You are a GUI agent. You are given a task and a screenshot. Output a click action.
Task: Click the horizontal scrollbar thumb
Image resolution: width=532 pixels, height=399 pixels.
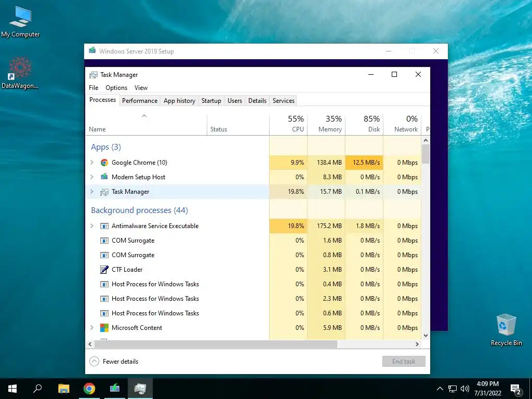tap(216, 344)
